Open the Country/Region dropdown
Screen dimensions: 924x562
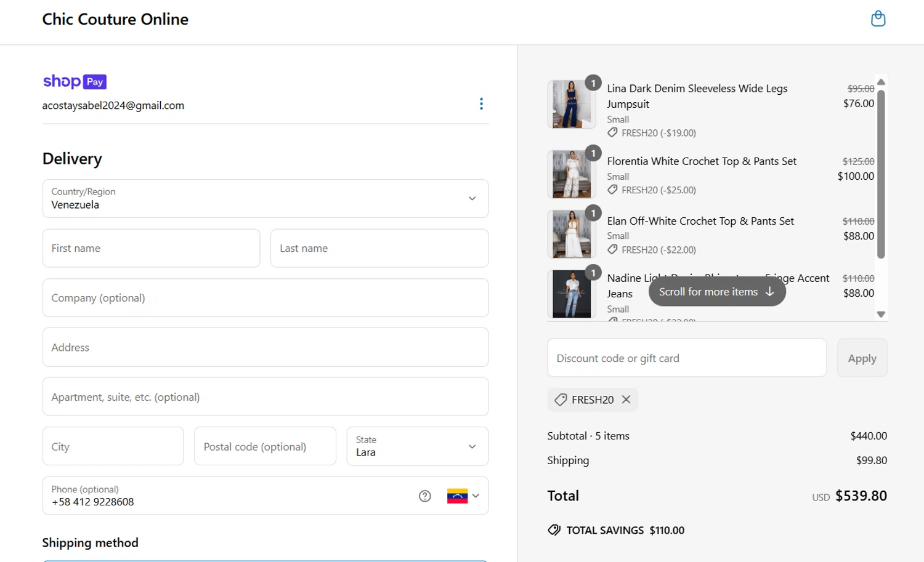[265, 198]
